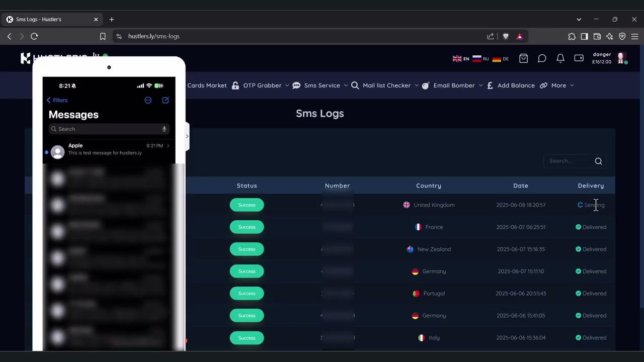Go back with browser back arrow
This screenshot has height=362, width=644.
(x=9, y=36)
